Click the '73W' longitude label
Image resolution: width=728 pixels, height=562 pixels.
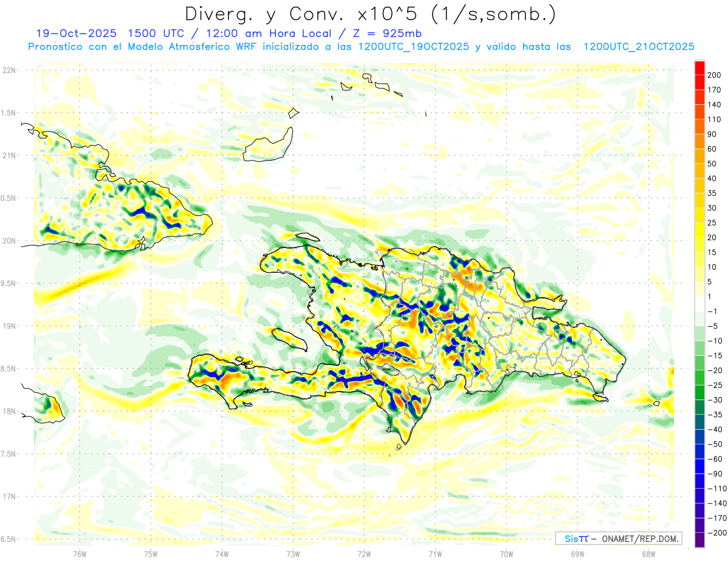(x=293, y=554)
